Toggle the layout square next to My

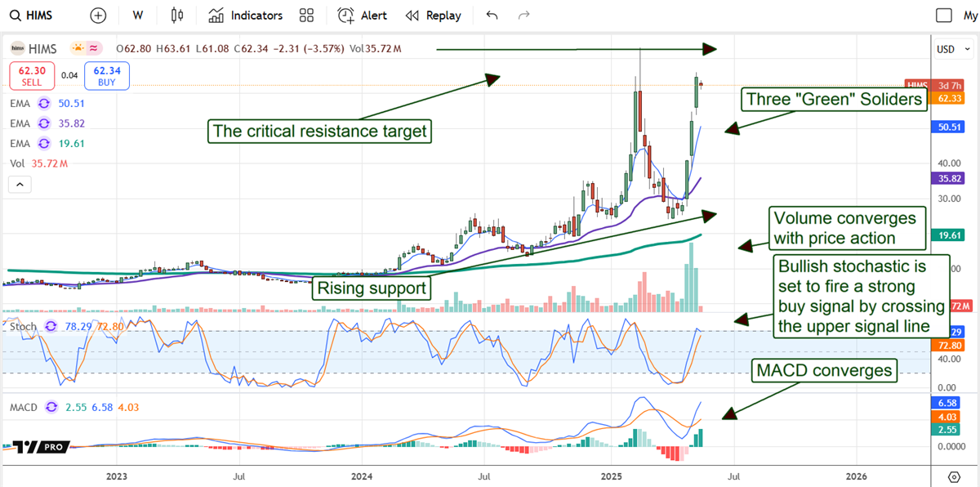click(945, 16)
